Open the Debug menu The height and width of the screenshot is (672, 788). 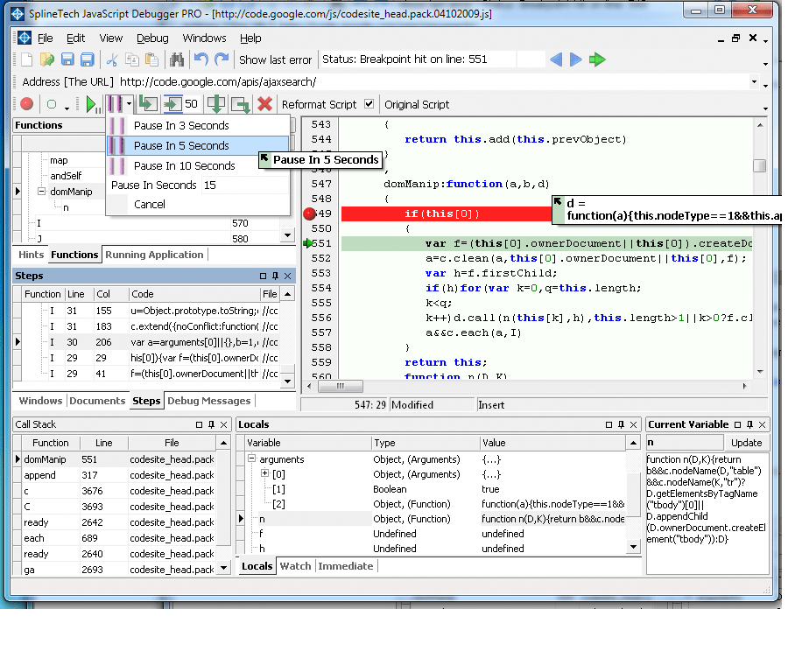(152, 38)
